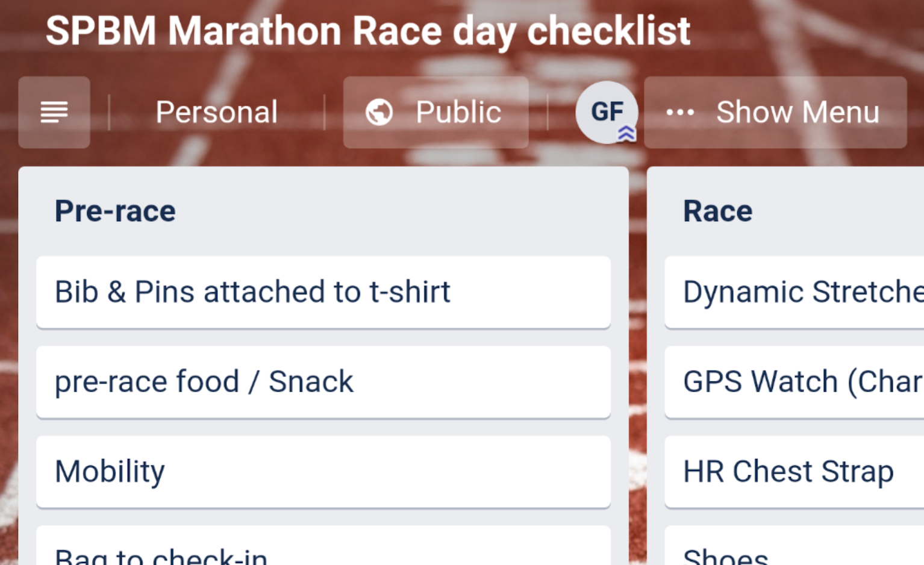Click the divider area between Personal and Public
Viewport: 924px width, 565px height.
[323, 112]
